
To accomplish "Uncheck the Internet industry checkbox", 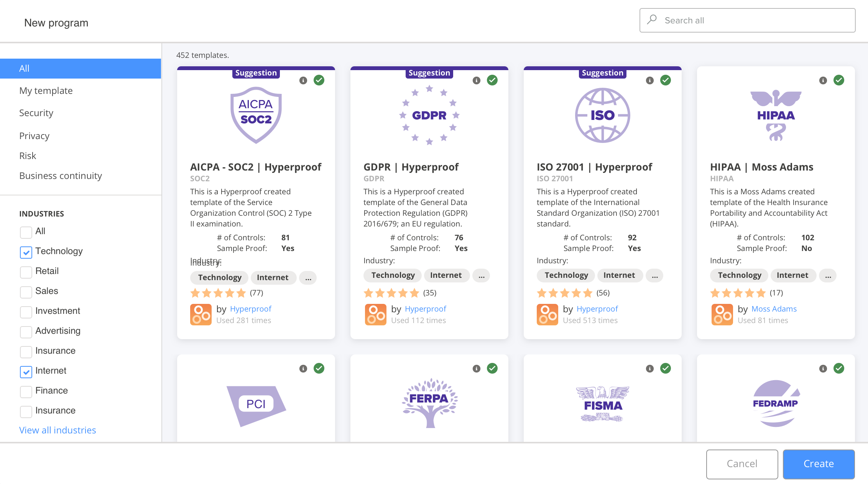I will pos(26,372).
